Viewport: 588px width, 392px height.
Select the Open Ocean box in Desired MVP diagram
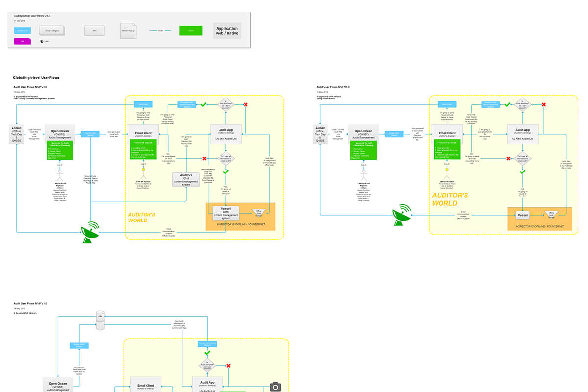pos(58,385)
